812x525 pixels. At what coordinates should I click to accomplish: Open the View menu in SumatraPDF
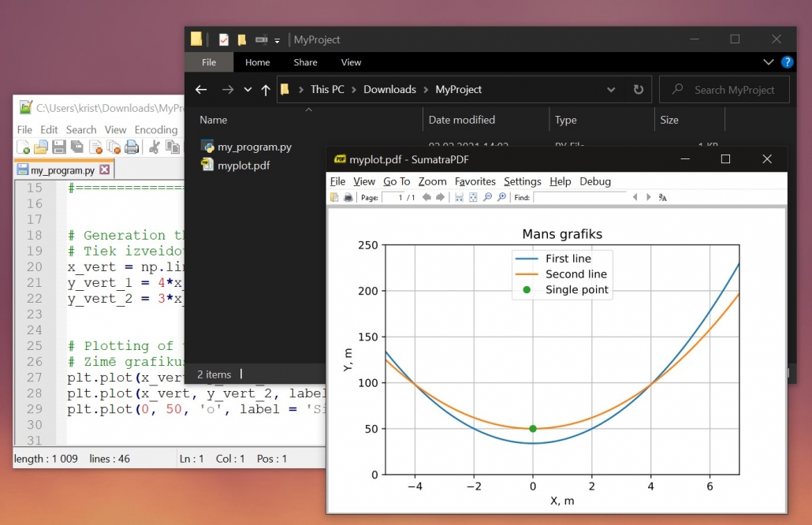coord(364,181)
